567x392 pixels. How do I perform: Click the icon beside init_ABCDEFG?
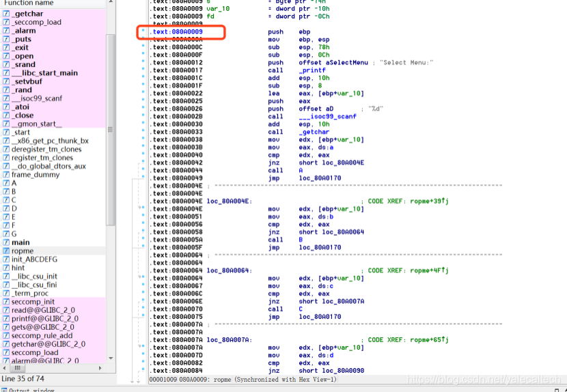pyautogui.click(x=6, y=260)
